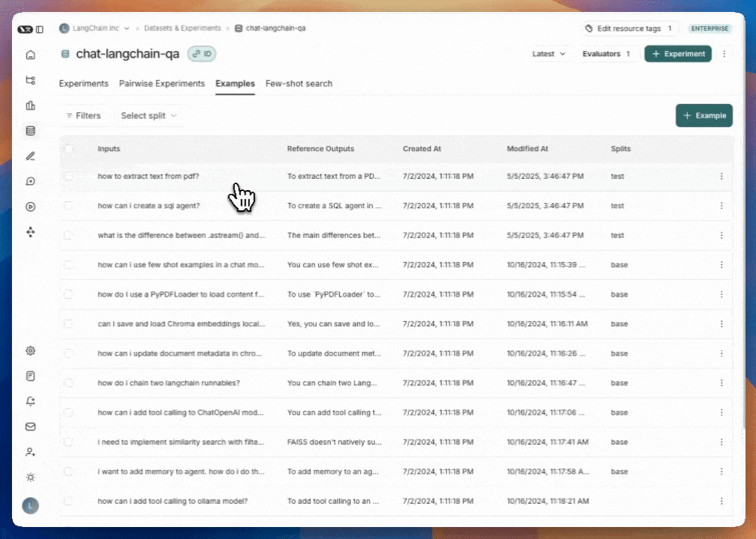
Task: Select the Annotation Queues pencil icon
Action: (30, 156)
